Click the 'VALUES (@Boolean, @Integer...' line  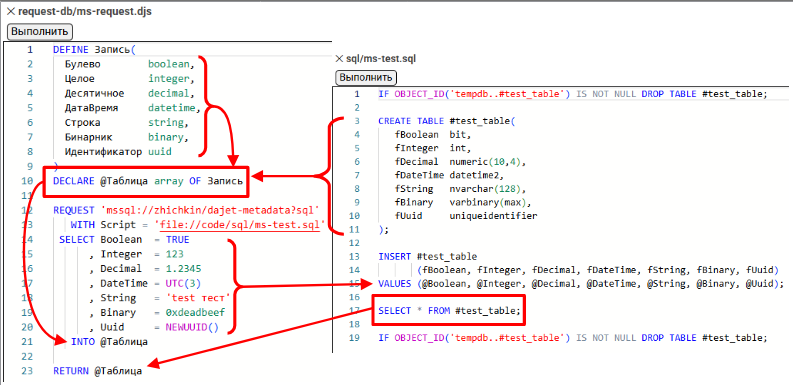pos(581,283)
